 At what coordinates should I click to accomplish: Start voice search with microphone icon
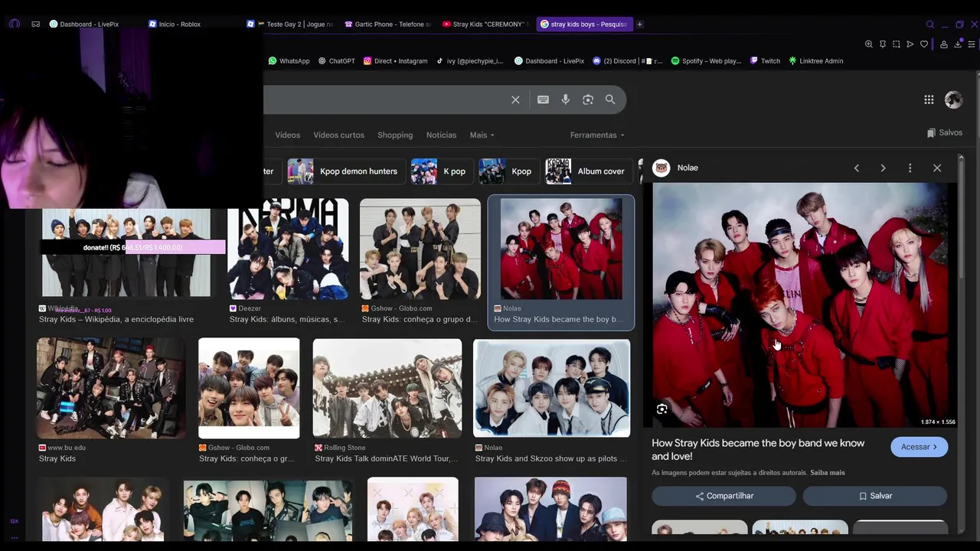pyautogui.click(x=565, y=99)
